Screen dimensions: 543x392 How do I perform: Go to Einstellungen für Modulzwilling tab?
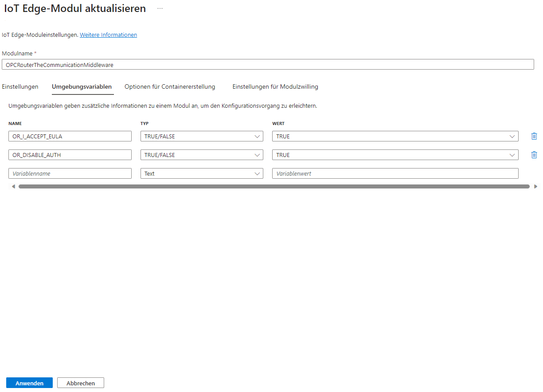[x=275, y=87]
